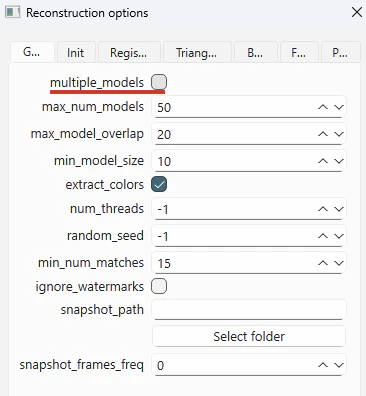Screen dimensions: 366x396
Task: Uncheck the extract_colors checkbox
Action: (159, 184)
